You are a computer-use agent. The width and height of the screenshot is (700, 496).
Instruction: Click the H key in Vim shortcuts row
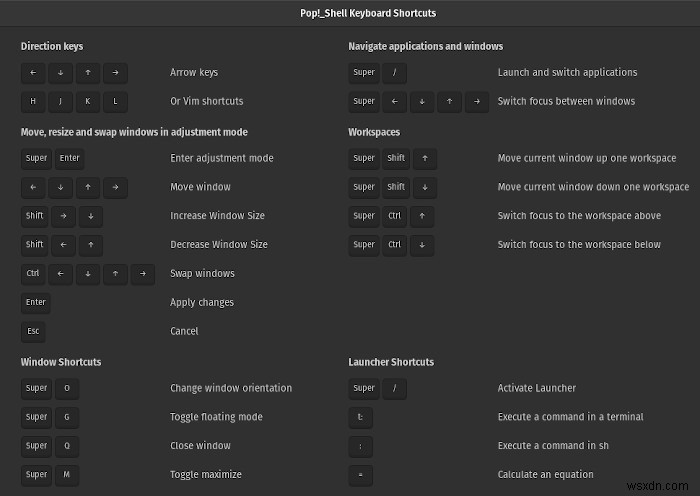[x=33, y=101]
